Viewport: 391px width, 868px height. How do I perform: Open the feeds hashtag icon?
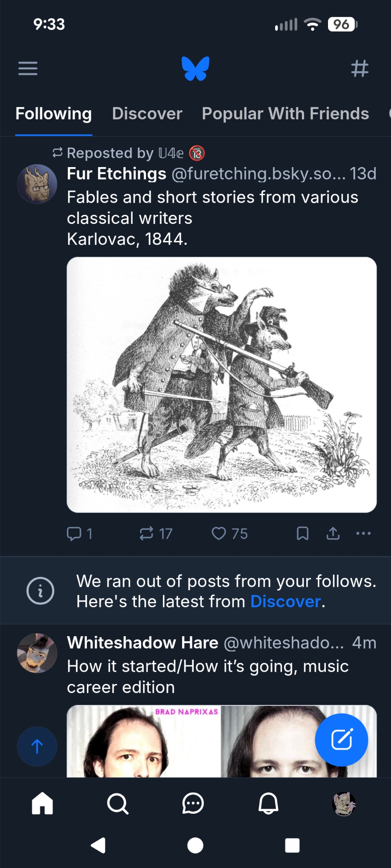(360, 69)
